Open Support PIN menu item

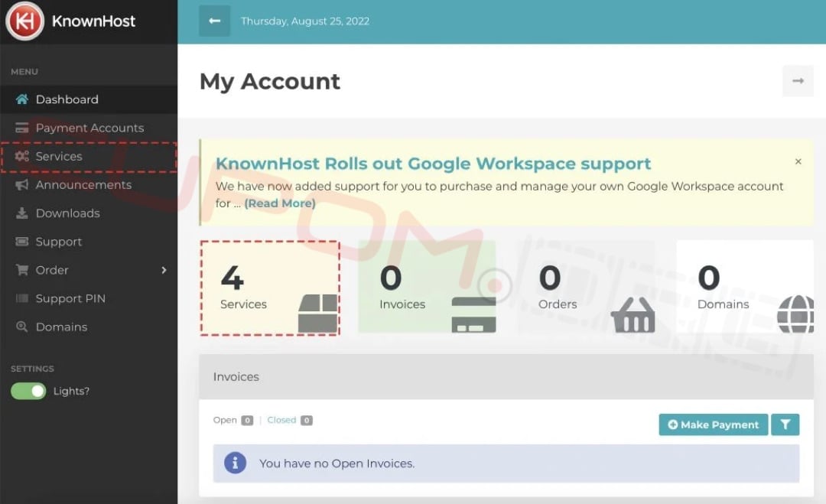coord(89,298)
